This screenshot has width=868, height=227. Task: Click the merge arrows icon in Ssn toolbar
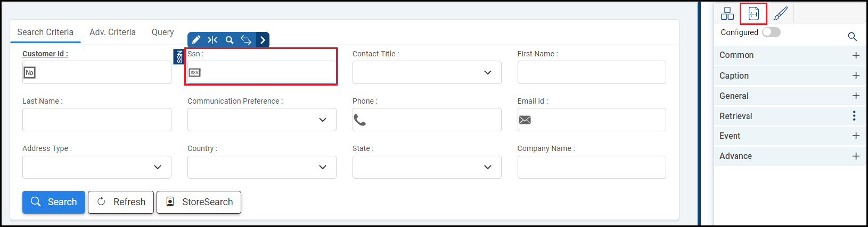pos(212,40)
